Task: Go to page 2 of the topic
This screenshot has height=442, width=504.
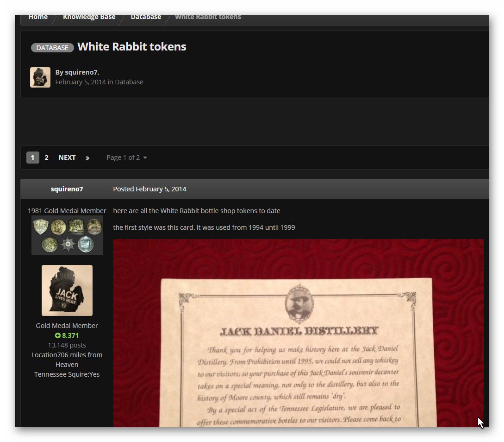Action: (x=47, y=158)
